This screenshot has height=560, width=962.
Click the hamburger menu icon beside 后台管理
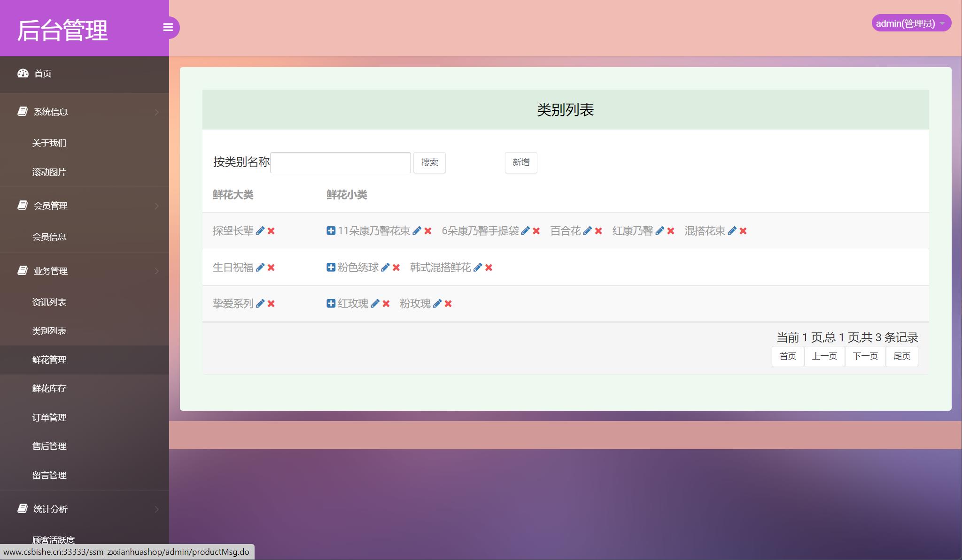168,27
